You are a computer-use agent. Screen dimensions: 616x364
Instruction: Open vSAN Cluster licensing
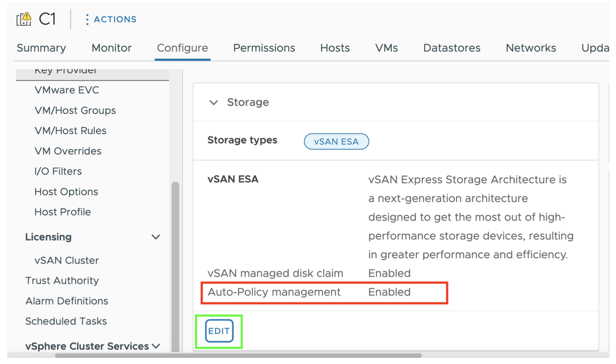[x=67, y=261]
